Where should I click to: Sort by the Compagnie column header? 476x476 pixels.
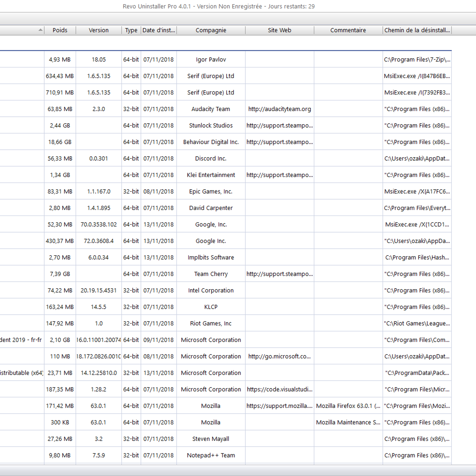211,30
